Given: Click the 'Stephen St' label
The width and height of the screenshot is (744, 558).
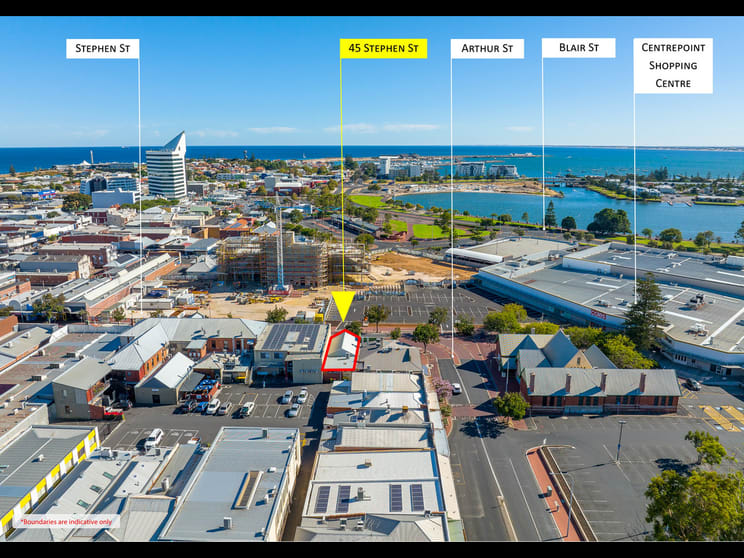Looking at the screenshot, I should point(102,48).
